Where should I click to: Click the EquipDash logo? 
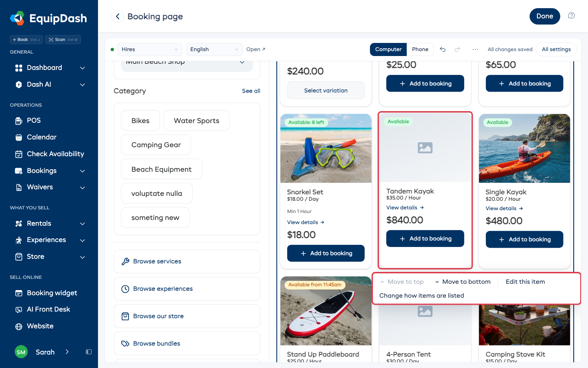pos(49,18)
